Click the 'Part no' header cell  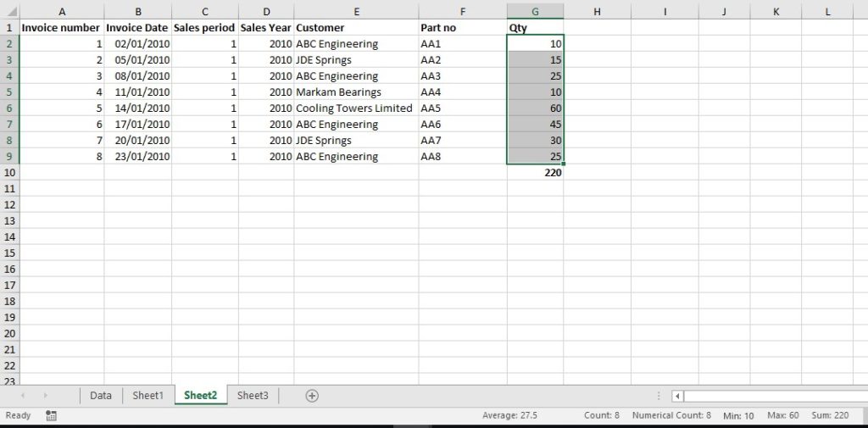(x=463, y=28)
